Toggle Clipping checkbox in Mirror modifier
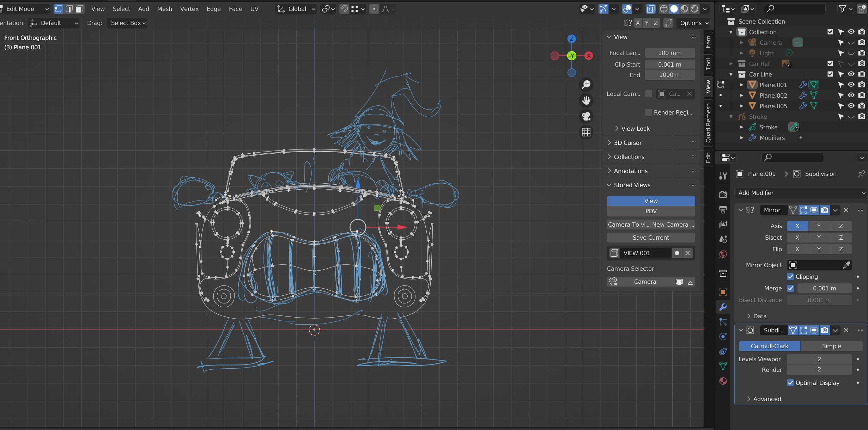Image resolution: width=868 pixels, height=430 pixels. [790, 277]
